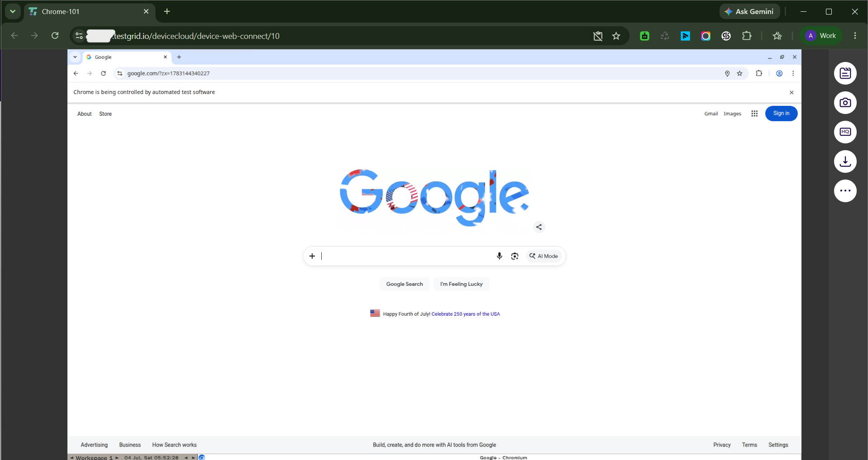Open the About link on Google

(x=85, y=114)
